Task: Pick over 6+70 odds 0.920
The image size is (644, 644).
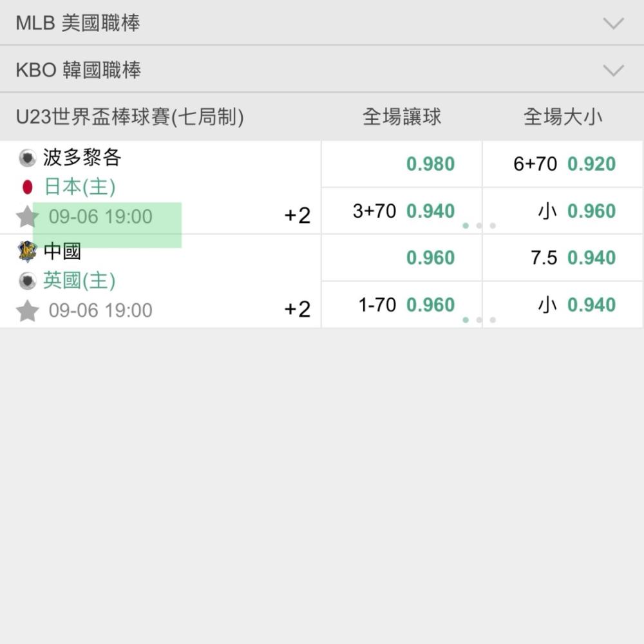Action: [563, 164]
